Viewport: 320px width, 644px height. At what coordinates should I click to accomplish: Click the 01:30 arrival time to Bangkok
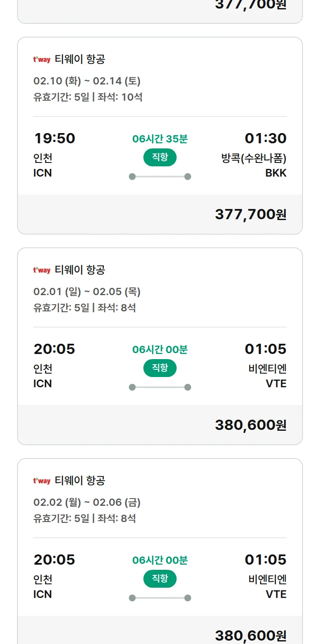tap(265, 139)
